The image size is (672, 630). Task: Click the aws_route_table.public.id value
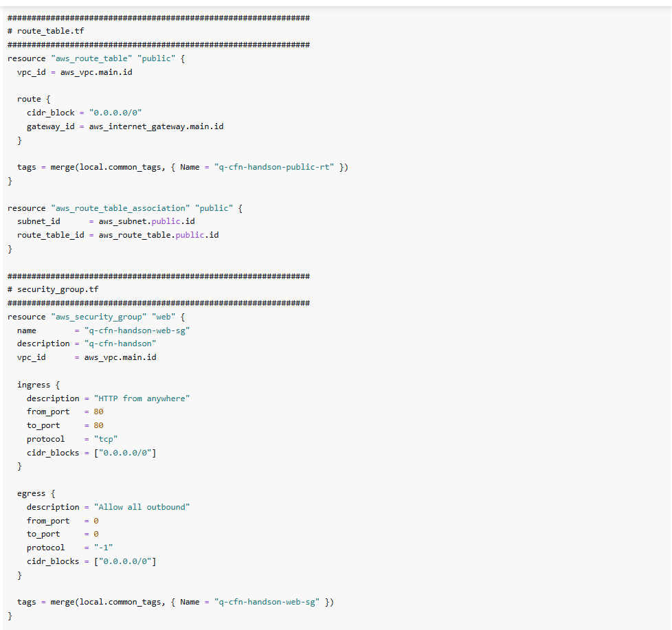(x=159, y=235)
